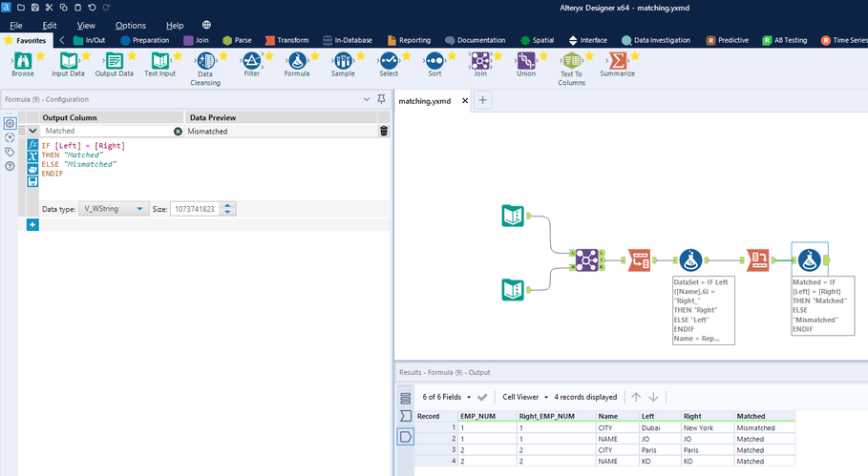Click the Size field 1073741823
Image resolution: width=868 pixels, height=476 pixels.
tap(195, 209)
